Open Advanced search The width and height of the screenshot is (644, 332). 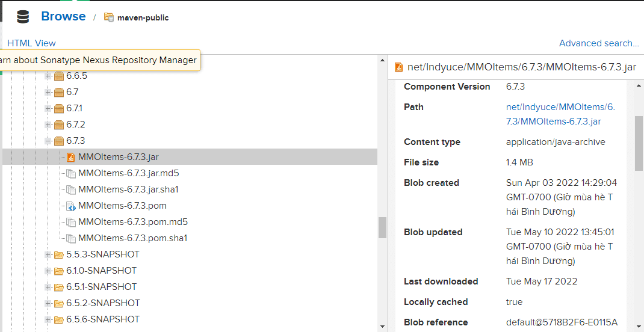click(x=598, y=43)
